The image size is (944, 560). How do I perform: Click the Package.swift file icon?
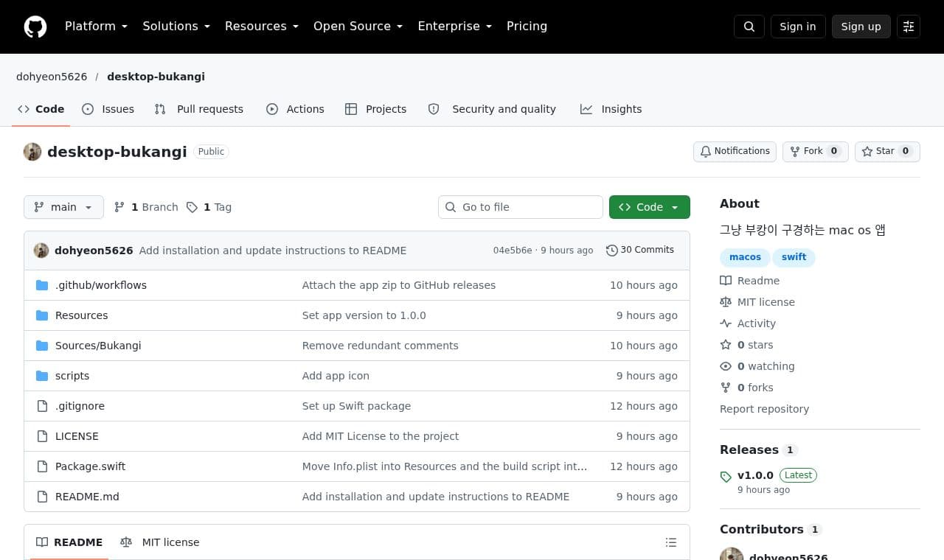[42, 466]
